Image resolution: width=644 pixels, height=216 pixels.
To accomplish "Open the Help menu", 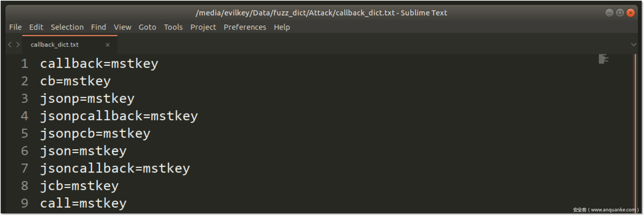I will pos(282,27).
